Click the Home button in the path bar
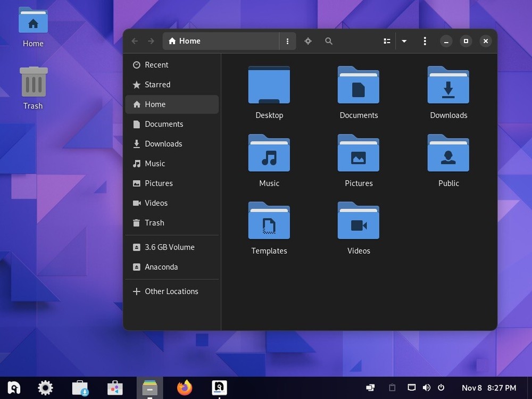This screenshot has height=399, width=532. [185, 41]
